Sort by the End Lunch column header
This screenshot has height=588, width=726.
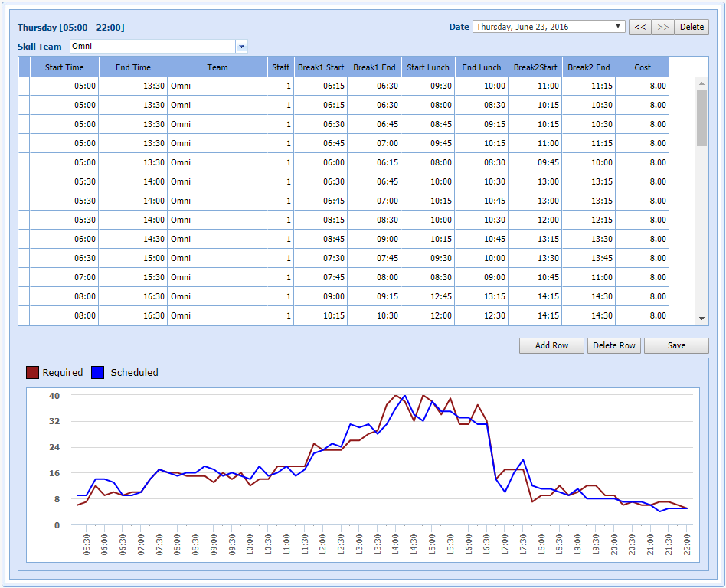coord(482,67)
